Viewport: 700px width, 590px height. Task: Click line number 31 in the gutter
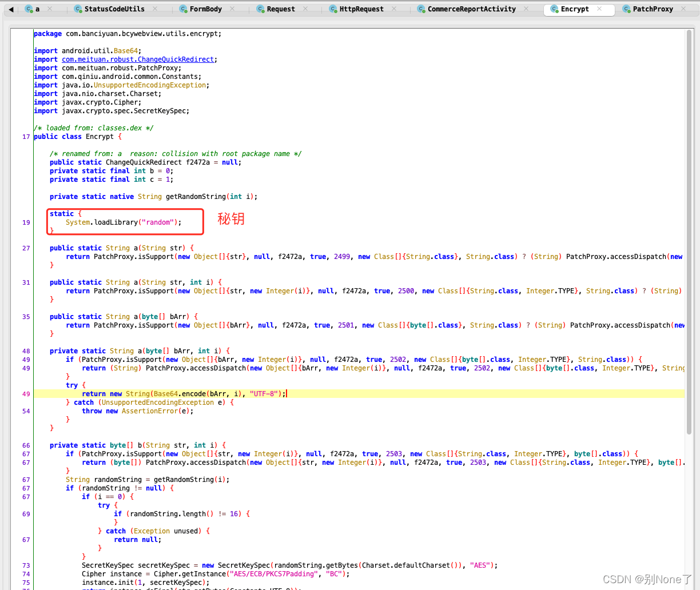[26, 282]
